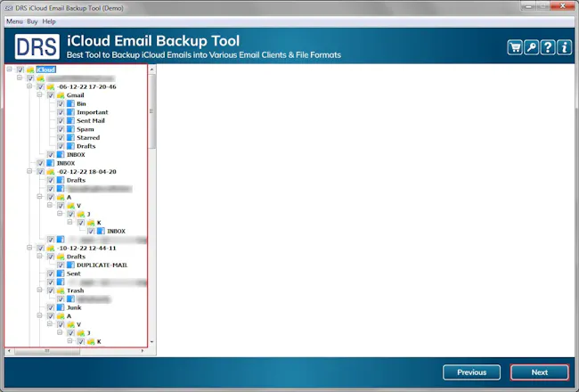Image resolution: width=579 pixels, height=392 pixels.
Task: Click the DUPLICATE-MAIL mailbox icon
Action: click(x=70, y=265)
